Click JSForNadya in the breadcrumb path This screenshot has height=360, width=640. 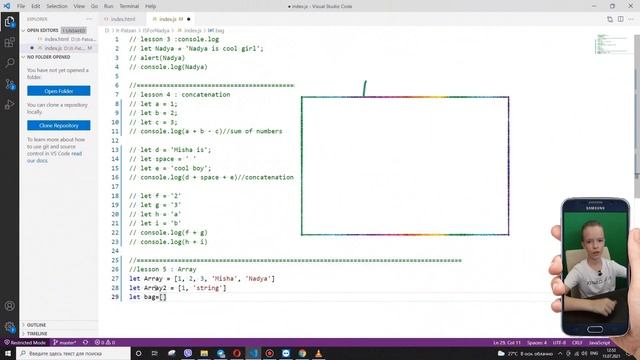click(156, 31)
